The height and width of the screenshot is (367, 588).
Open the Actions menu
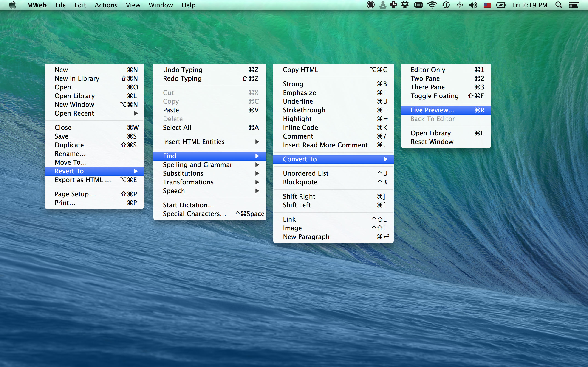point(106,5)
